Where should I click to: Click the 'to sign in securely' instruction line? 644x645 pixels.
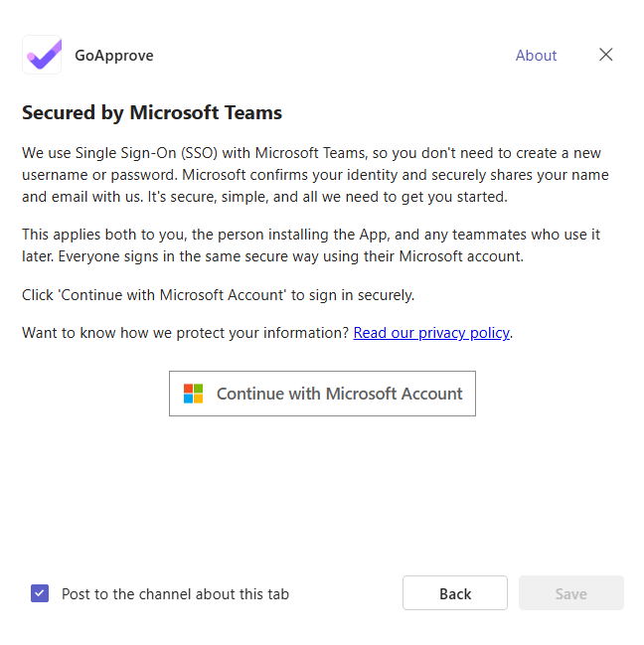219,295
